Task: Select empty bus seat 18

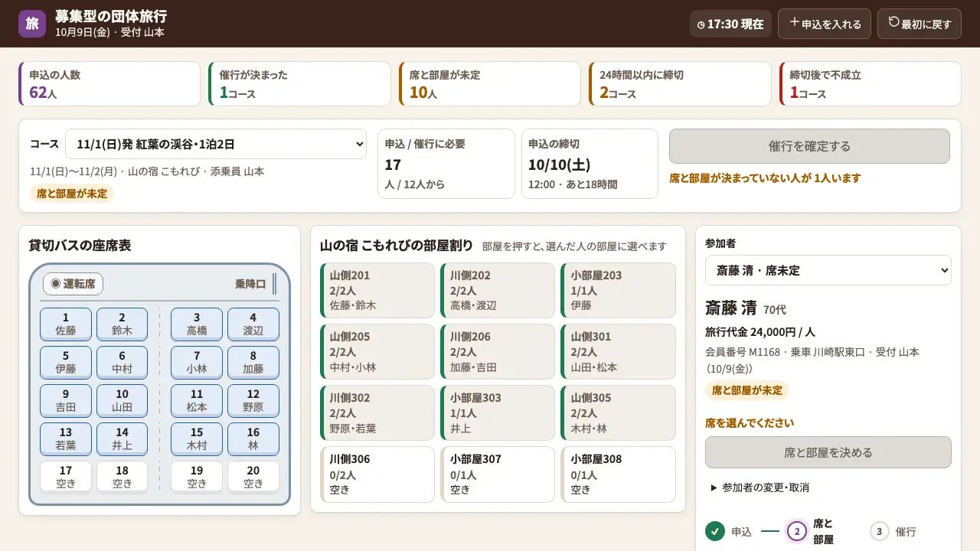Action: click(122, 477)
